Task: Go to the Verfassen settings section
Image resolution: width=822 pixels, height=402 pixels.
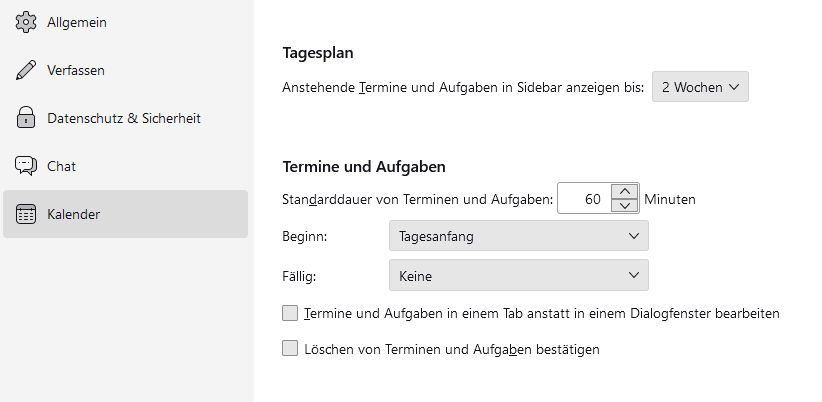Action: tap(76, 70)
